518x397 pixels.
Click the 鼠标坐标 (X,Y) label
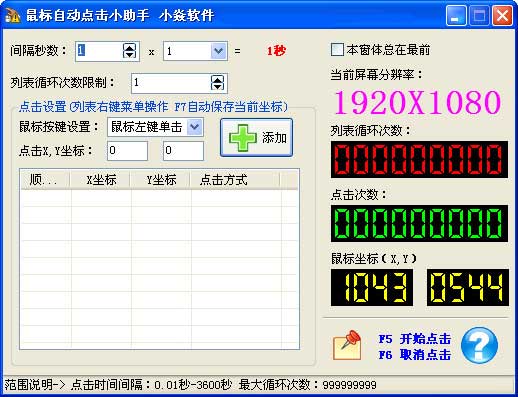coord(373,258)
